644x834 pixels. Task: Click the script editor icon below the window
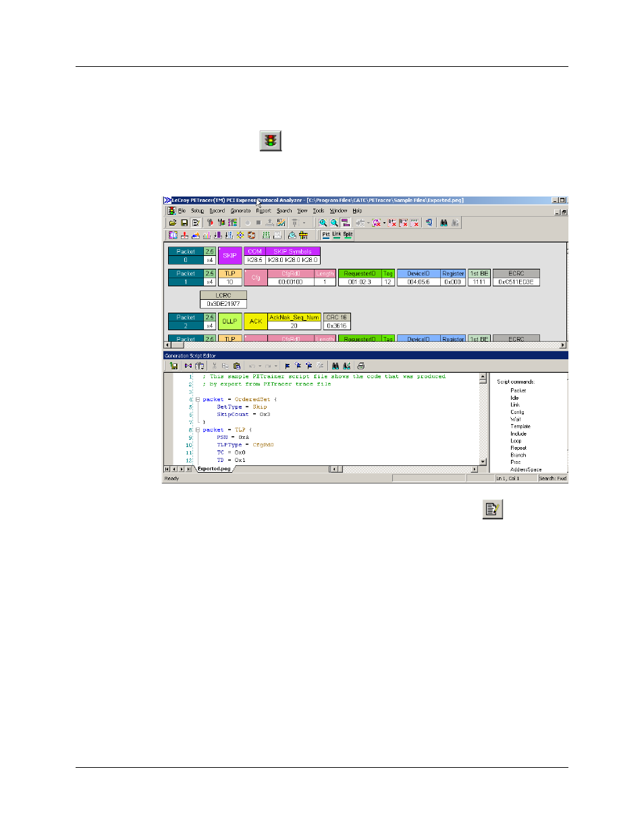493,509
